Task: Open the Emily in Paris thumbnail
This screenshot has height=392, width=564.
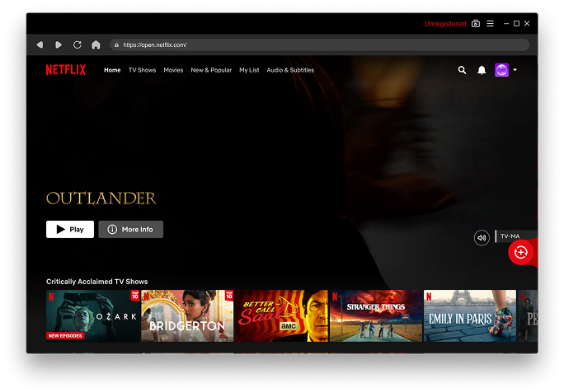Action: pos(470,316)
